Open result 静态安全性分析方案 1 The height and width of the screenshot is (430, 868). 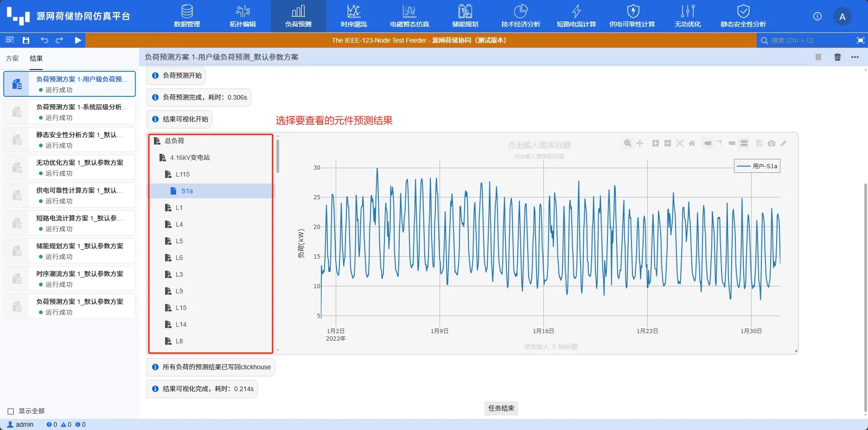[x=70, y=139]
